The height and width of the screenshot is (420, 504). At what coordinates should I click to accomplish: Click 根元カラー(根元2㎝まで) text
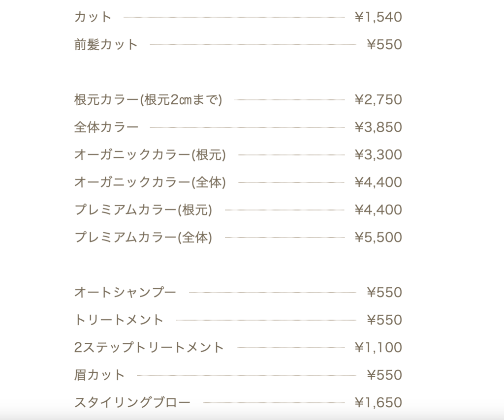point(148,100)
